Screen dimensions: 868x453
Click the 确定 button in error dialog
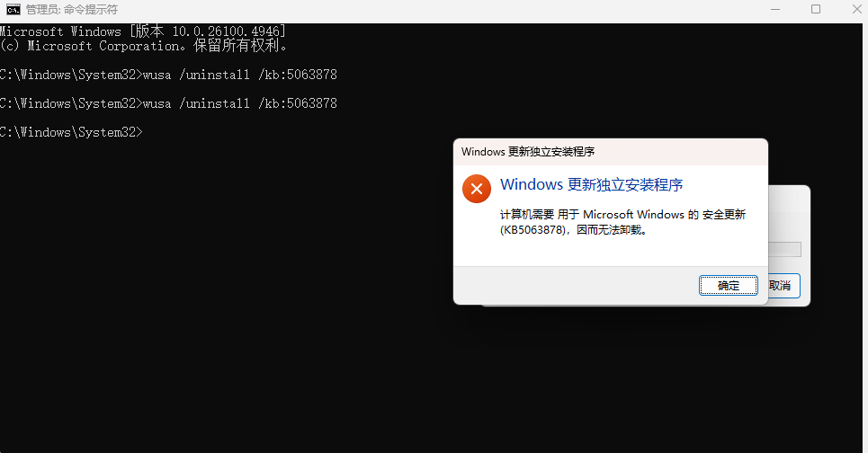(x=728, y=286)
